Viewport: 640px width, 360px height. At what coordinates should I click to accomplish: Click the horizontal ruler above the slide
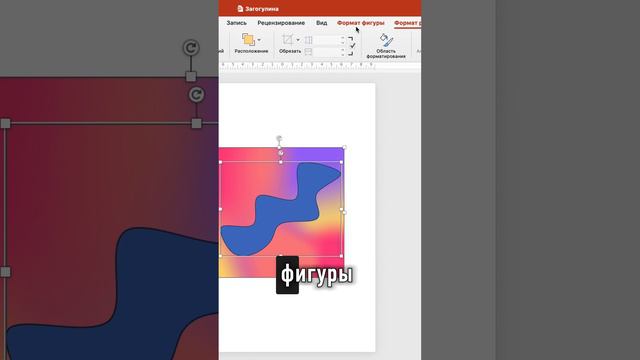tap(297, 65)
